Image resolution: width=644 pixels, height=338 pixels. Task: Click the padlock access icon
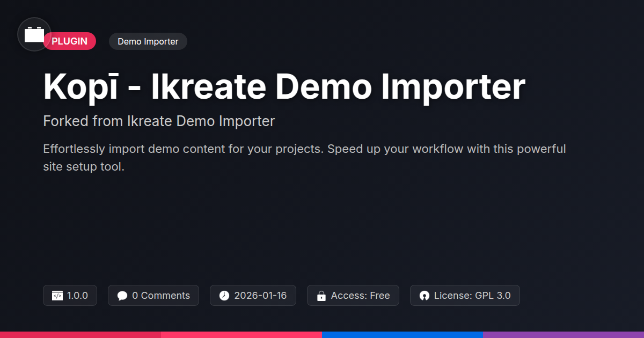321,296
